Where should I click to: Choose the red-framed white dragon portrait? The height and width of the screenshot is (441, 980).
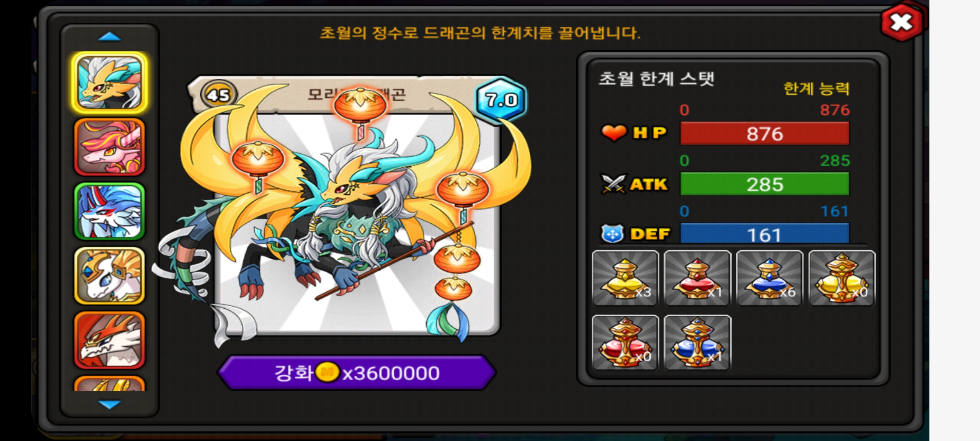(x=109, y=340)
